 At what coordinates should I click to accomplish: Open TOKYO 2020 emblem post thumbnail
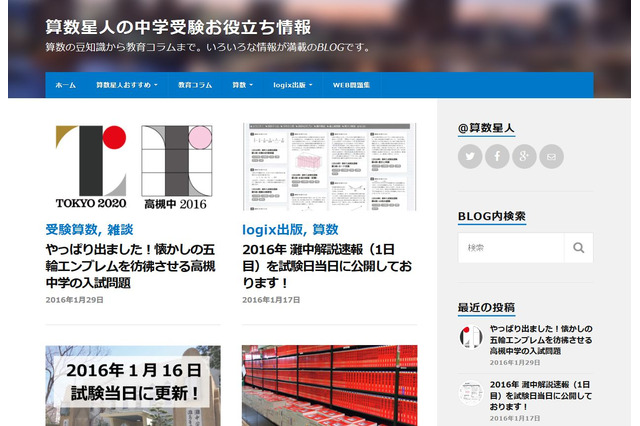(x=133, y=166)
